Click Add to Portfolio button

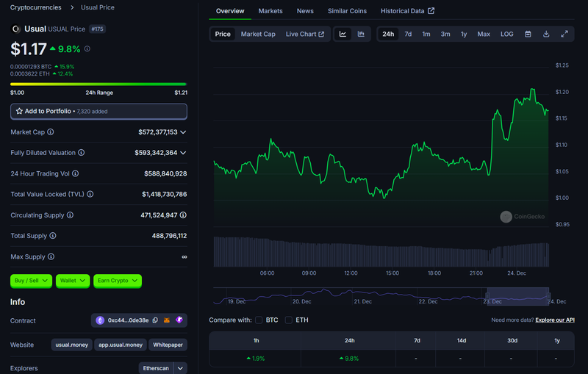click(98, 111)
